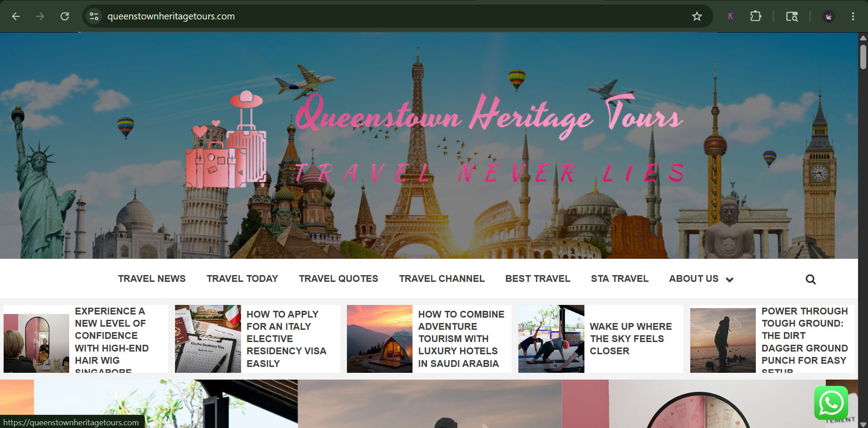Click the page vertical scrollbar thumb

(x=863, y=57)
